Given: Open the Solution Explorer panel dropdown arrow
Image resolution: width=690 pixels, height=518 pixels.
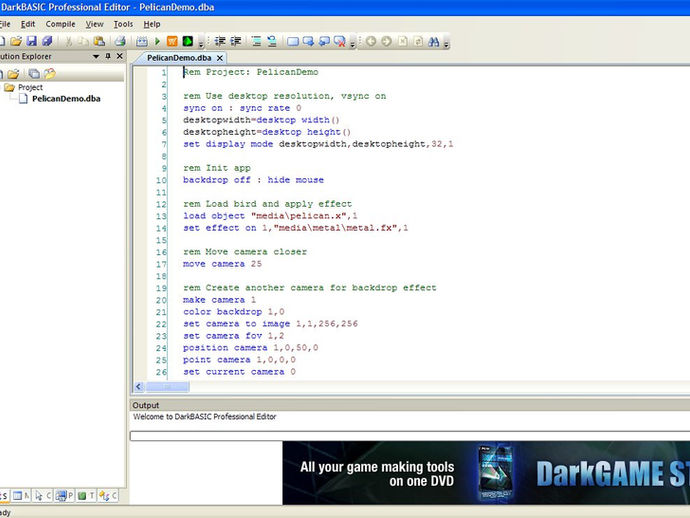Looking at the screenshot, I should (x=96, y=56).
